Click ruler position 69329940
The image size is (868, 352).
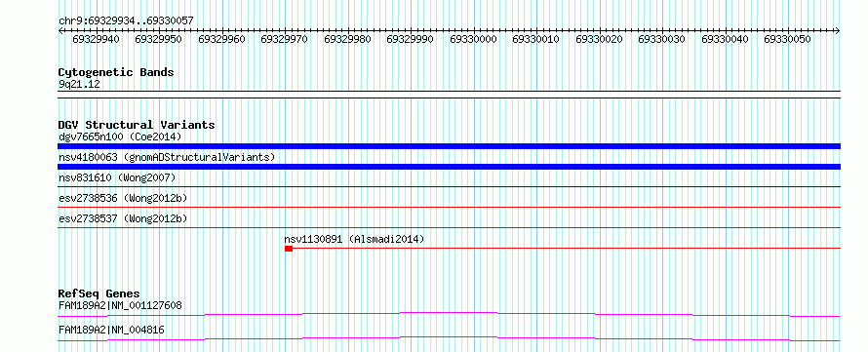pos(96,39)
